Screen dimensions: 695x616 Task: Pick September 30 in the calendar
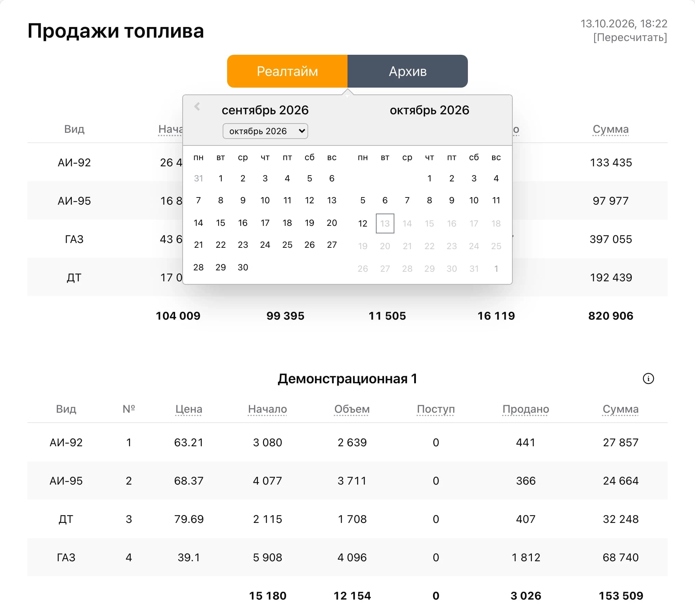pyautogui.click(x=243, y=267)
